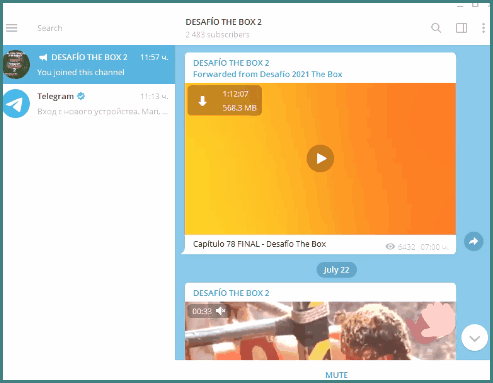Screen dimensions: 493x383
Task: Download the 568.3 MB video
Action: click(x=202, y=101)
